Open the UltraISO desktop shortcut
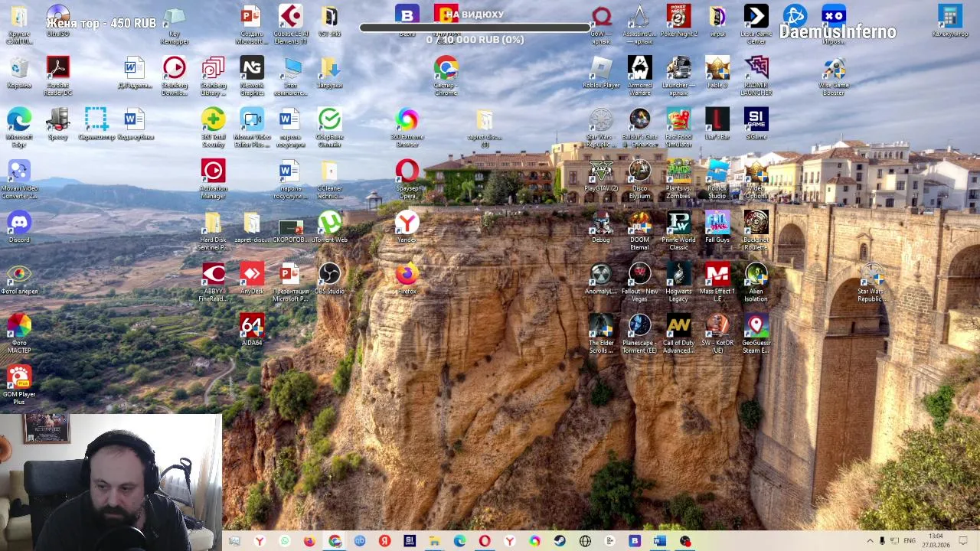This screenshot has height=551, width=980. tap(58, 21)
